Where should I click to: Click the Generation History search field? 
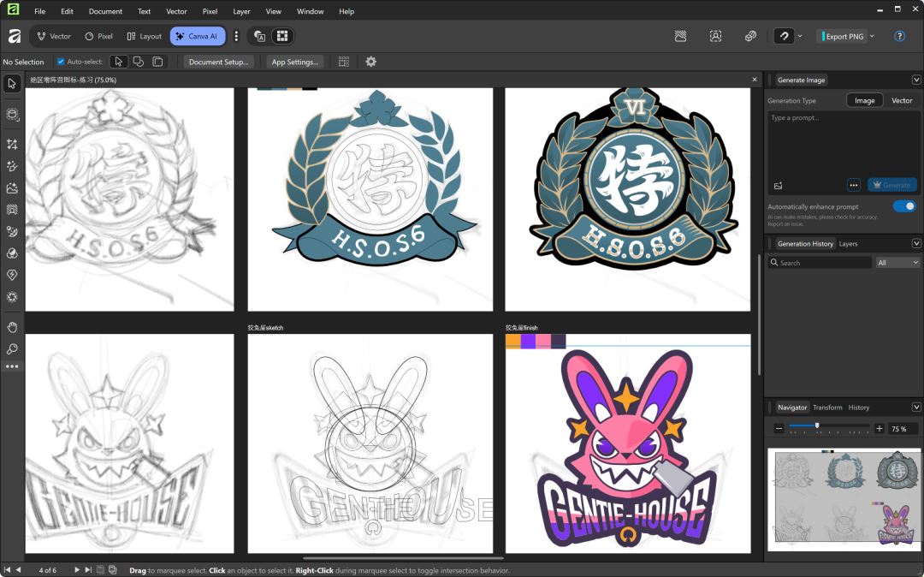(820, 263)
